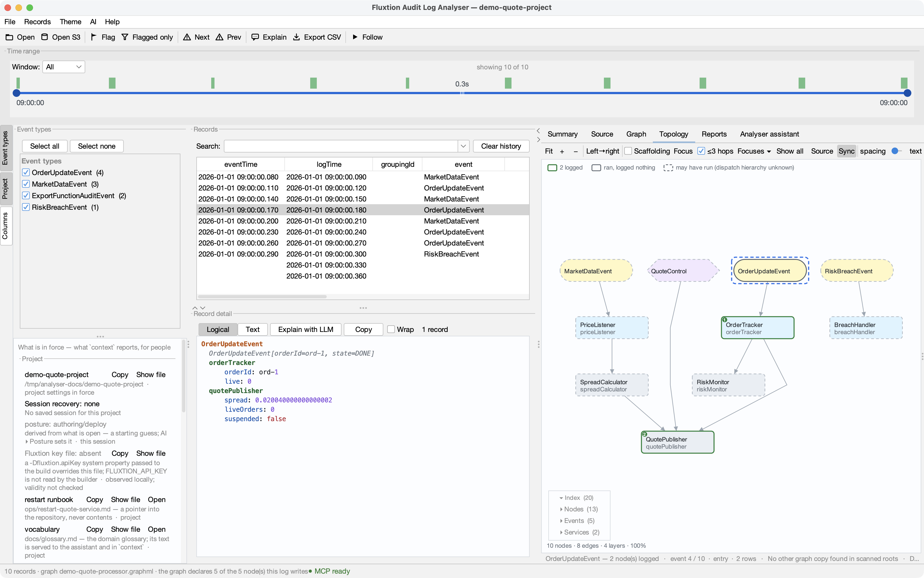The width and height of the screenshot is (924, 578).
Task: Click the Export CSV download icon
Action: pyautogui.click(x=296, y=37)
